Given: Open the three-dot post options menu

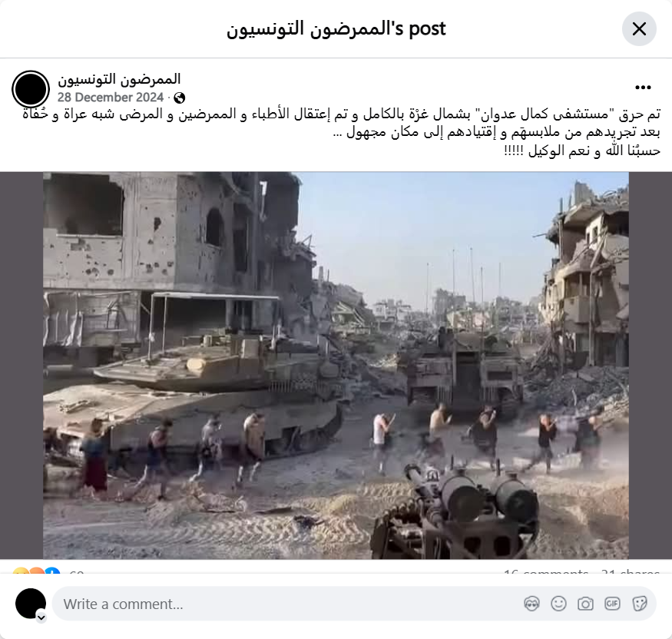Looking at the screenshot, I should tap(643, 88).
